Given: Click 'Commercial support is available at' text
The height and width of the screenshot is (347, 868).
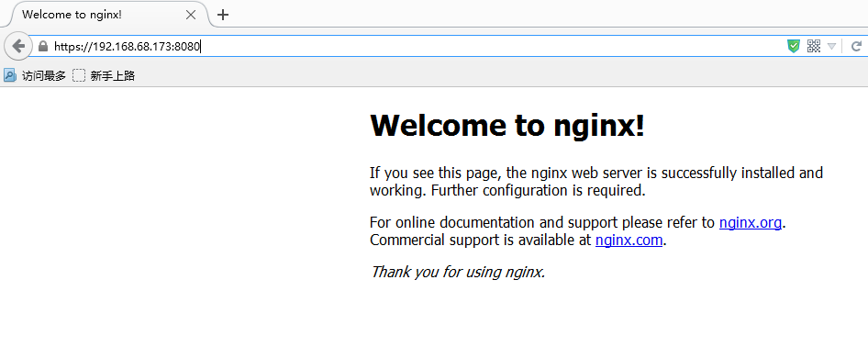Looking at the screenshot, I should (x=481, y=241).
